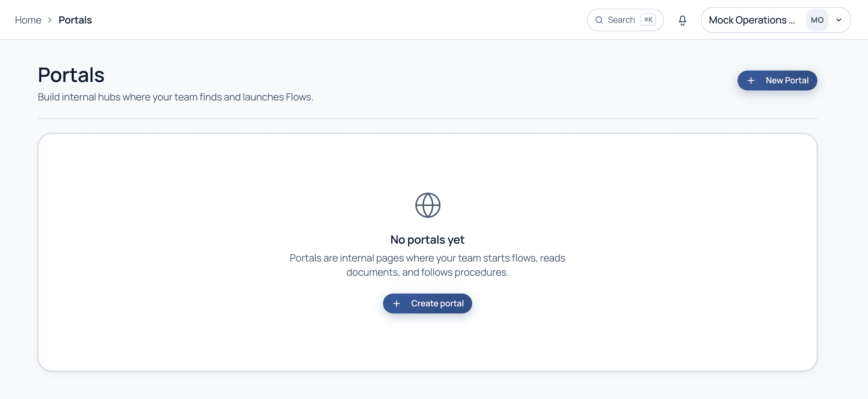This screenshot has width=868, height=399.
Task: Click the ⌘K shortcut badge
Action: (x=648, y=20)
